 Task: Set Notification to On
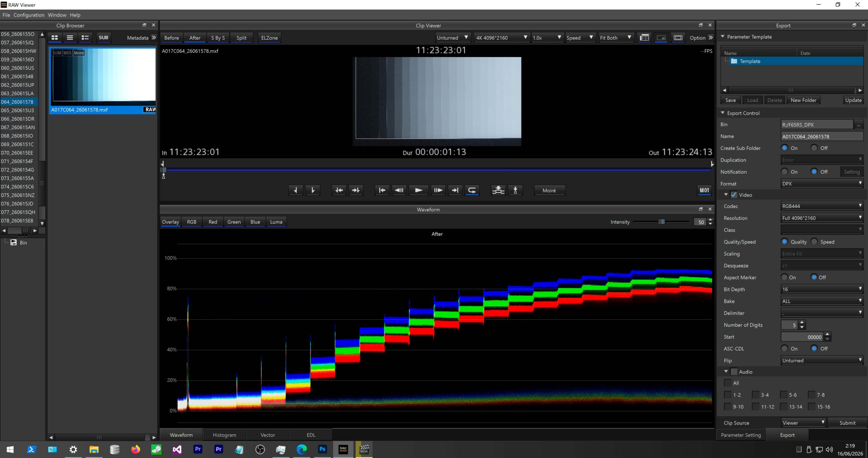pos(785,172)
